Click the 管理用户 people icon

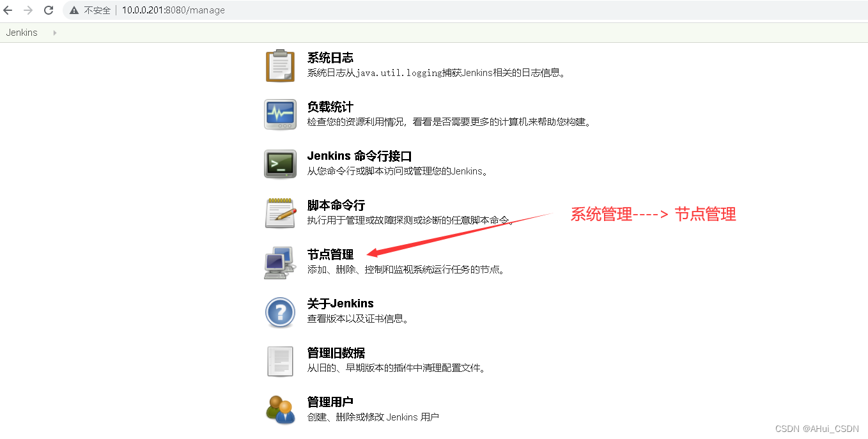(x=280, y=410)
